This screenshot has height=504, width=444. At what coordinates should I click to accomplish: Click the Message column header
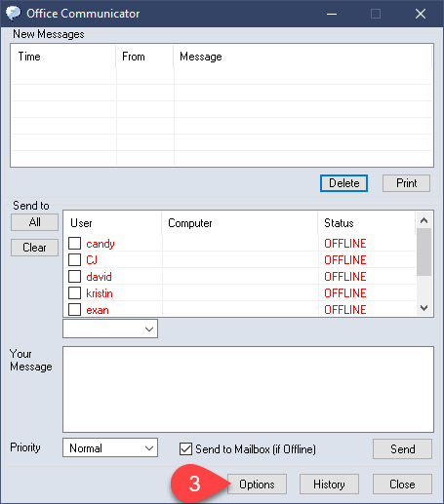303,57
